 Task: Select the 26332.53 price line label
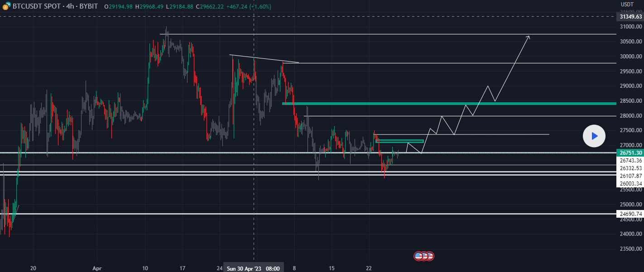click(630, 168)
